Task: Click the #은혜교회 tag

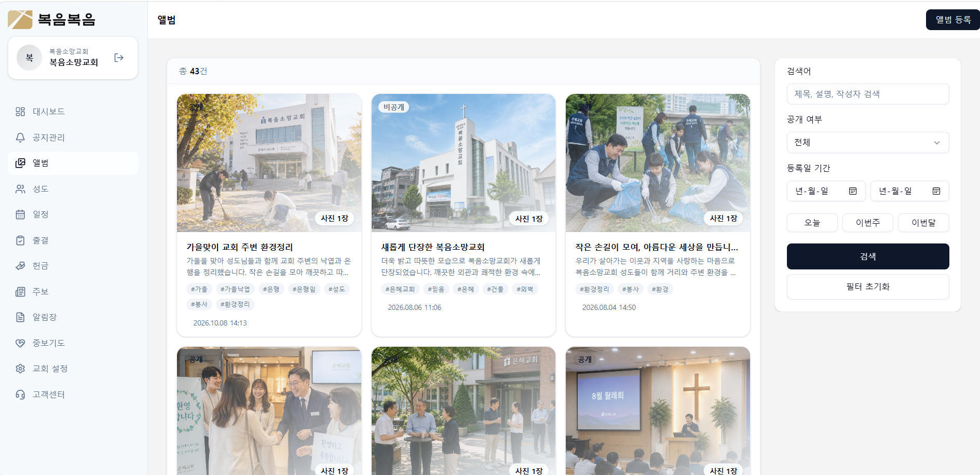Action: point(400,289)
